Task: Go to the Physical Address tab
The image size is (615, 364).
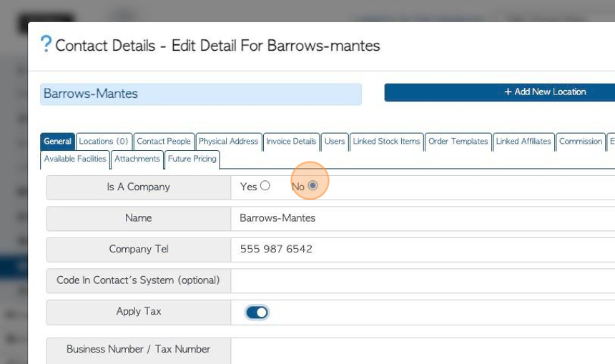Action: pyautogui.click(x=228, y=141)
